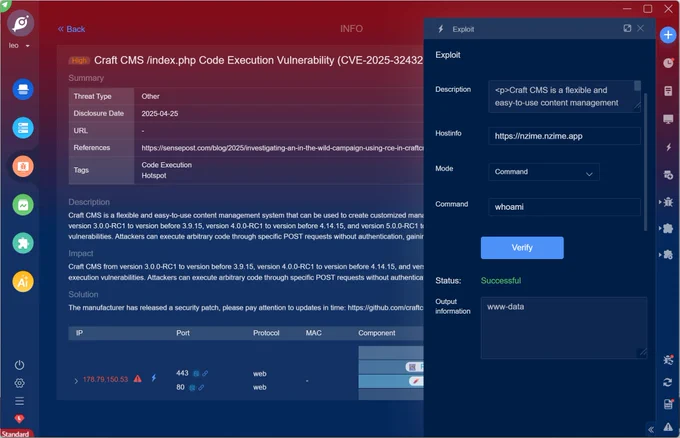Click the Protocol column header
This screenshot has height=438, width=680.
tap(266, 333)
